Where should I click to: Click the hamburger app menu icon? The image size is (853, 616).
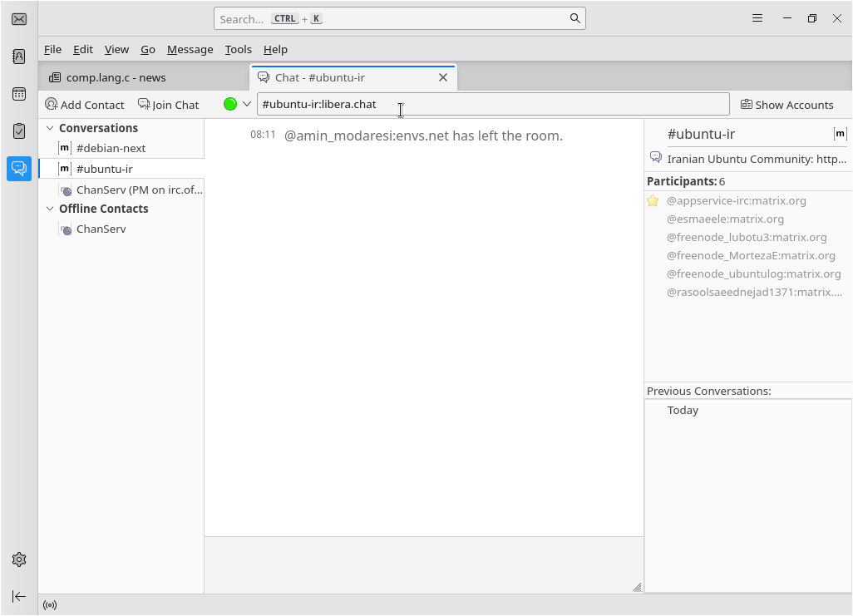pos(757,18)
